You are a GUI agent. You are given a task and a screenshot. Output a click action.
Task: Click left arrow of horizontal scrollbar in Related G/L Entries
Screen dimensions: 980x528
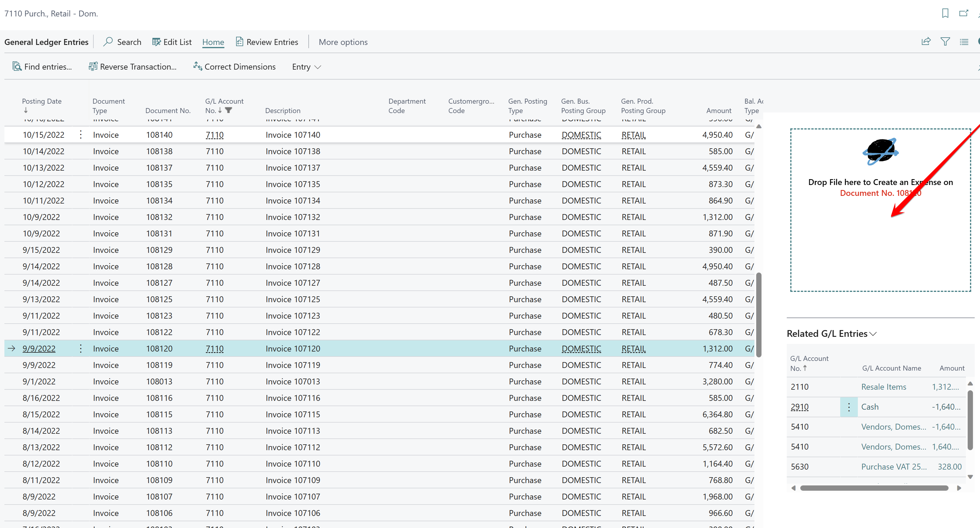pos(794,488)
